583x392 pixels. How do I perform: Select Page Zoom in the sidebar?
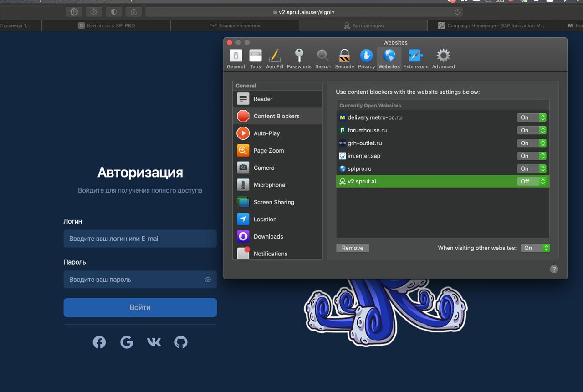[x=277, y=151]
